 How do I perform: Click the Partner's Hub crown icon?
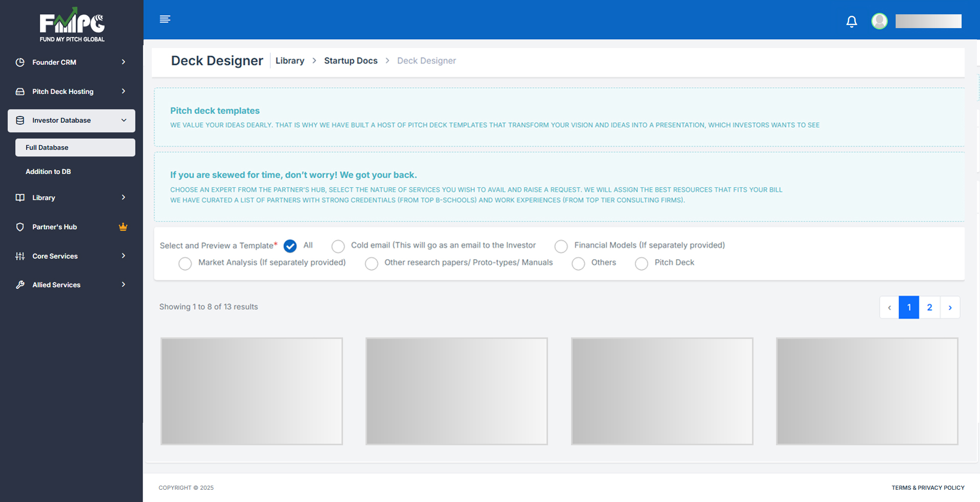(123, 227)
